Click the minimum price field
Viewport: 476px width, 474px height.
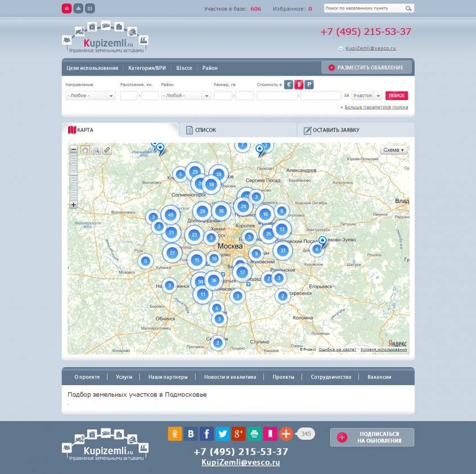277,96
